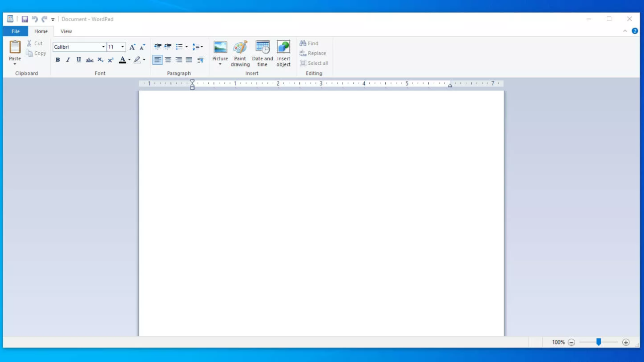Click the Increase indent icon
This screenshot has height=362, width=644.
tap(168, 47)
